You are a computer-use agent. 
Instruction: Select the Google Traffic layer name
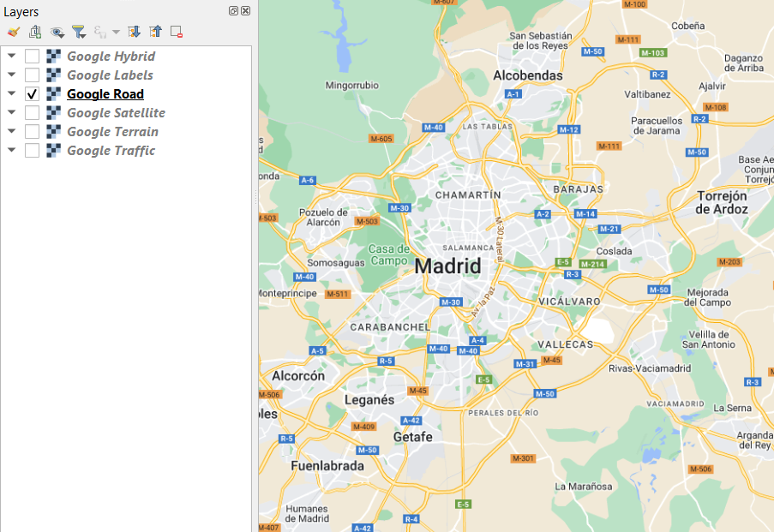[111, 150]
